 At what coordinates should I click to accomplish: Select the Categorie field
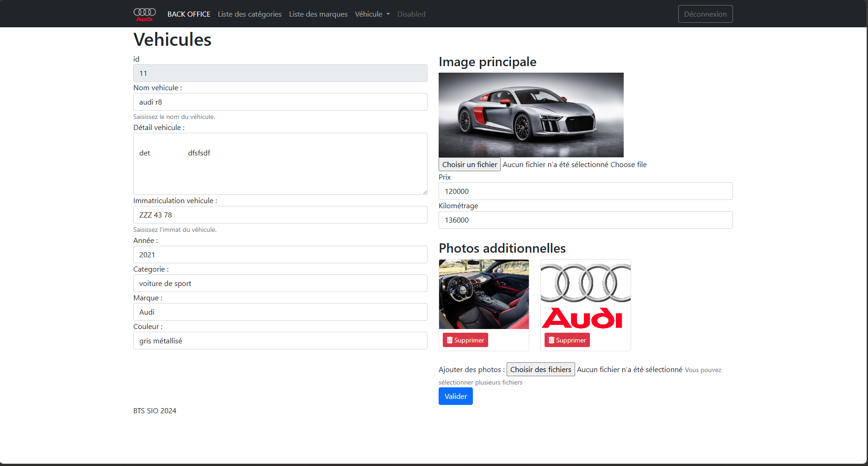coord(280,283)
